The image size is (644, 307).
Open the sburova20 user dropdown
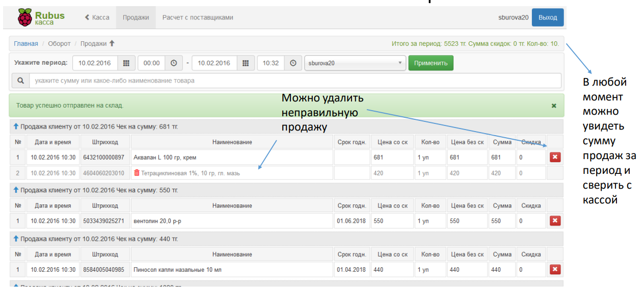pyautogui.click(x=355, y=63)
